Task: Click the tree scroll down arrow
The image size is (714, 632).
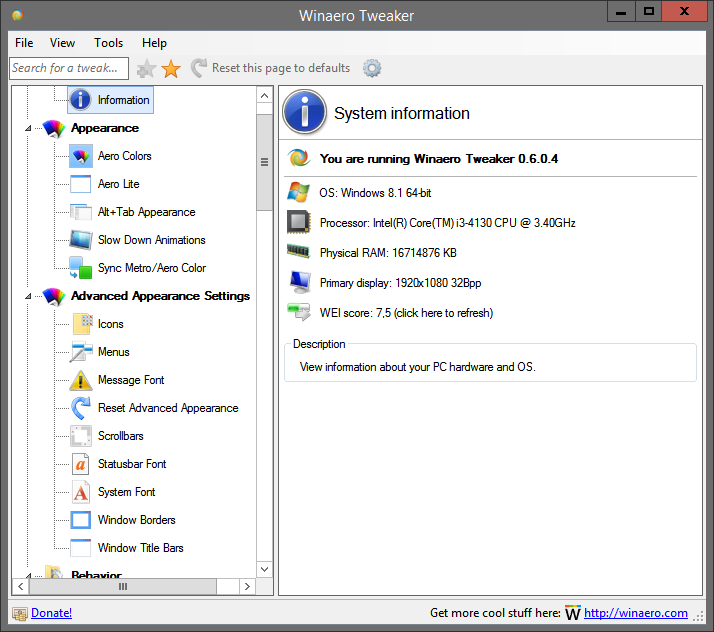Action: pos(264,569)
